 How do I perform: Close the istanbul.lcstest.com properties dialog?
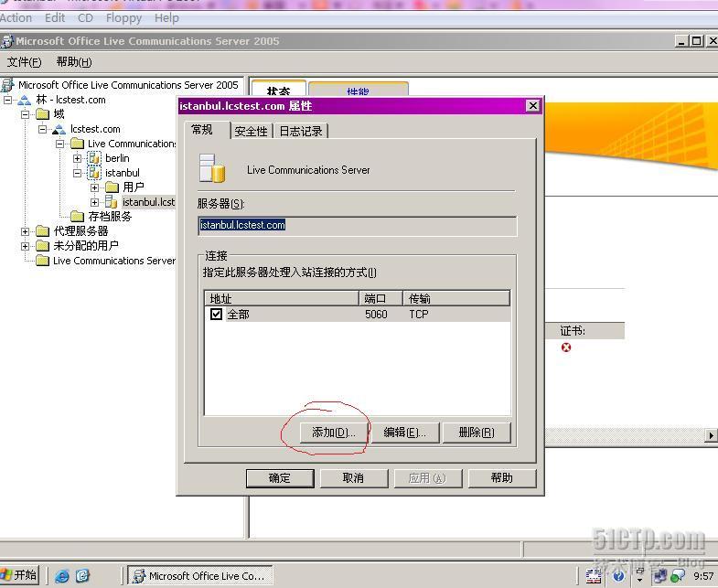coord(533,106)
